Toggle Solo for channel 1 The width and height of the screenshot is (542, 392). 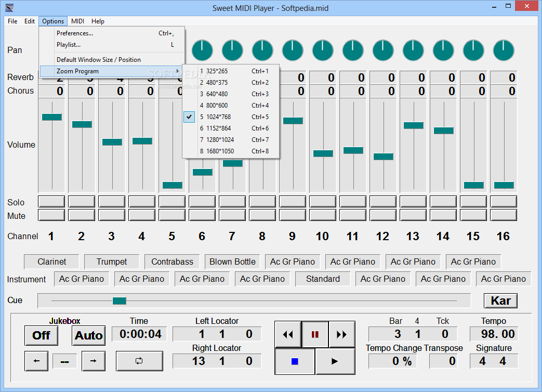tap(51, 201)
